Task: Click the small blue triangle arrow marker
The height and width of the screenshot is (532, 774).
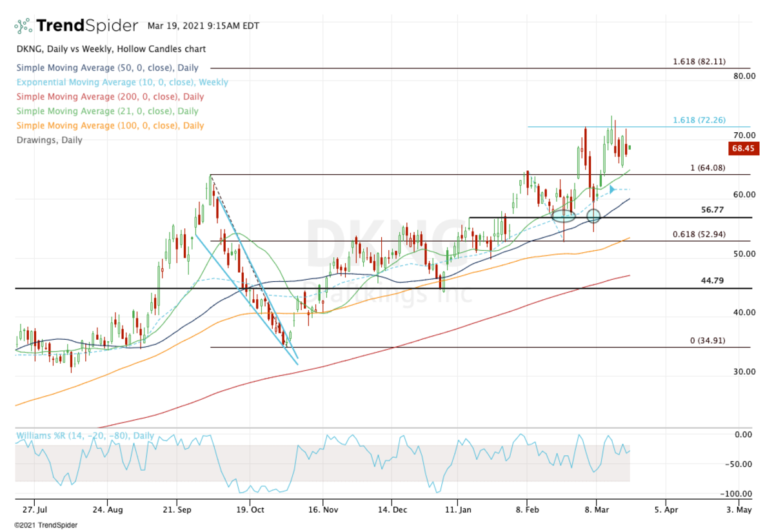Action: [612, 189]
